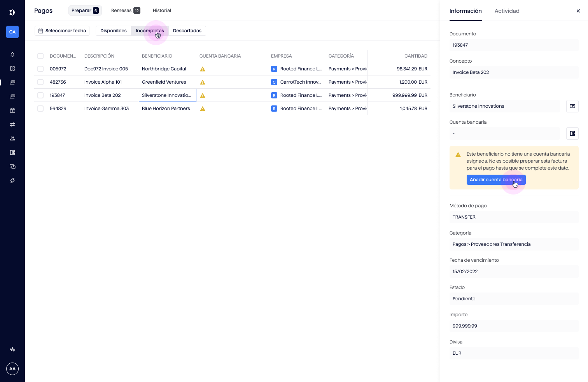Click the transfers arrows icon in sidebar

tap(12, 124)
